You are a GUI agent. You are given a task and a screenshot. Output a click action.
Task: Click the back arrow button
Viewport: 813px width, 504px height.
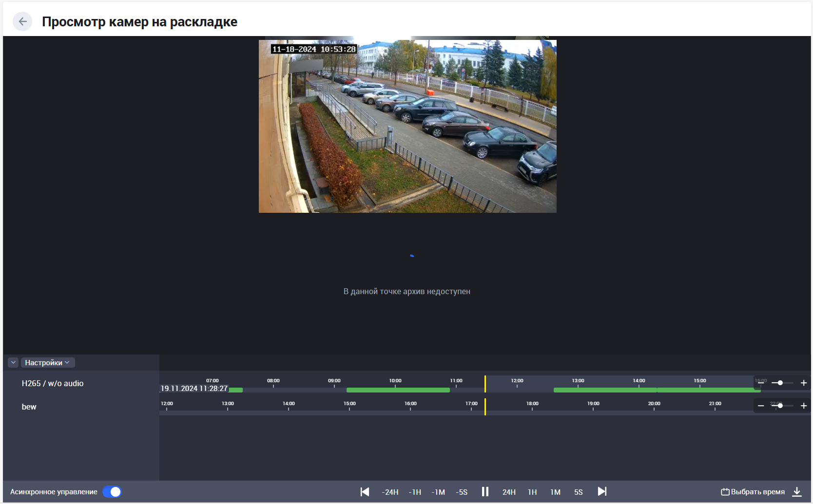22,21
